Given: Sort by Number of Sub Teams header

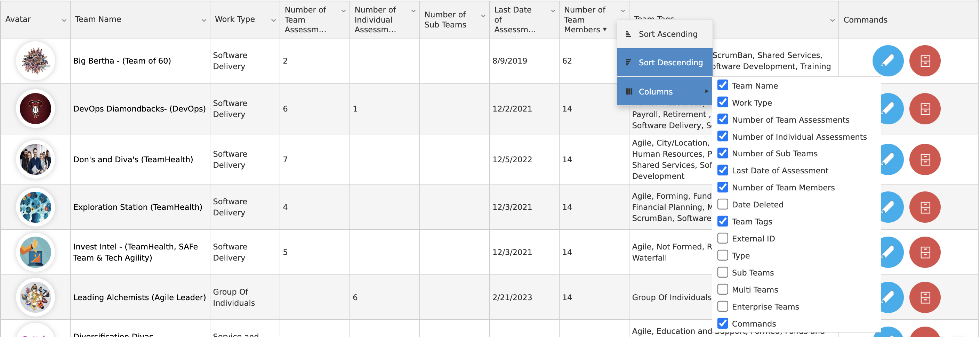Looking at the screenshot, I should coord(445,19).
